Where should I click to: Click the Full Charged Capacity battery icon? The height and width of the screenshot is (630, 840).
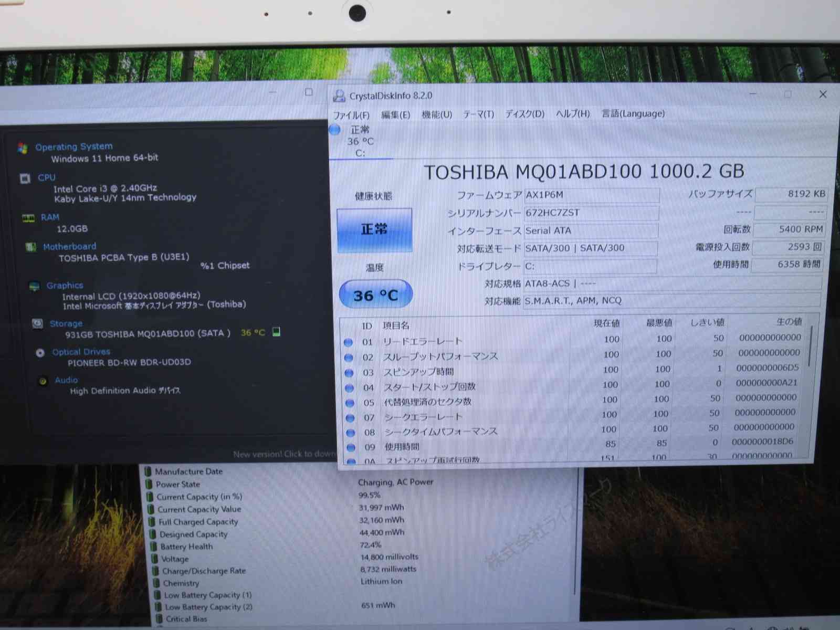coord(152,522)
